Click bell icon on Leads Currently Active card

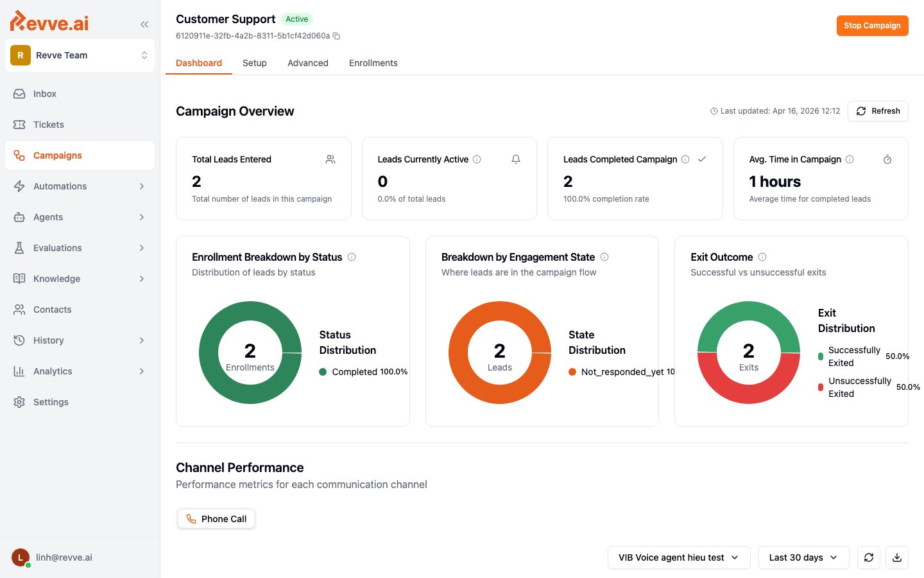click(x=516, y=159)
